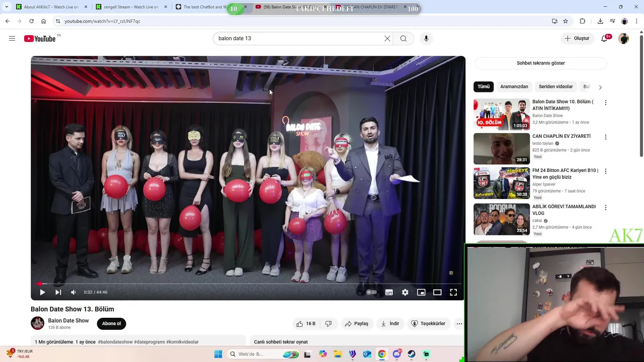Send thanks via Teşekkürler button
Image resolution: width=644 pixels, height=362 pixels.
[428, 324]
